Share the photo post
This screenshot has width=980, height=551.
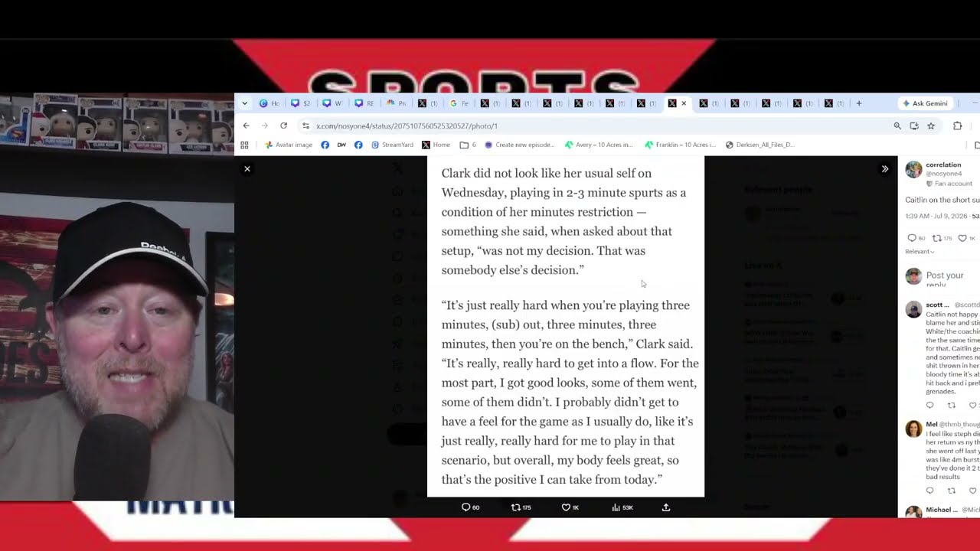(666, 507)
